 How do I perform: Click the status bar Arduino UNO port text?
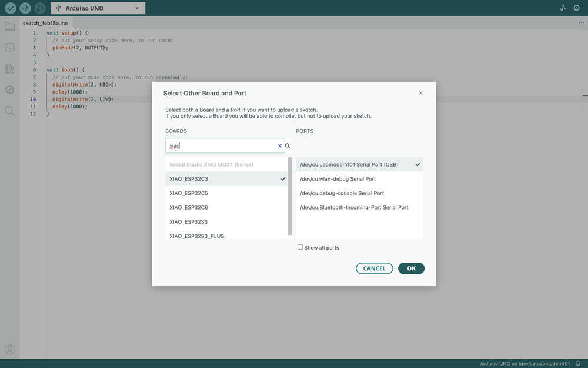pyautogui.click(x=524, y=363)
